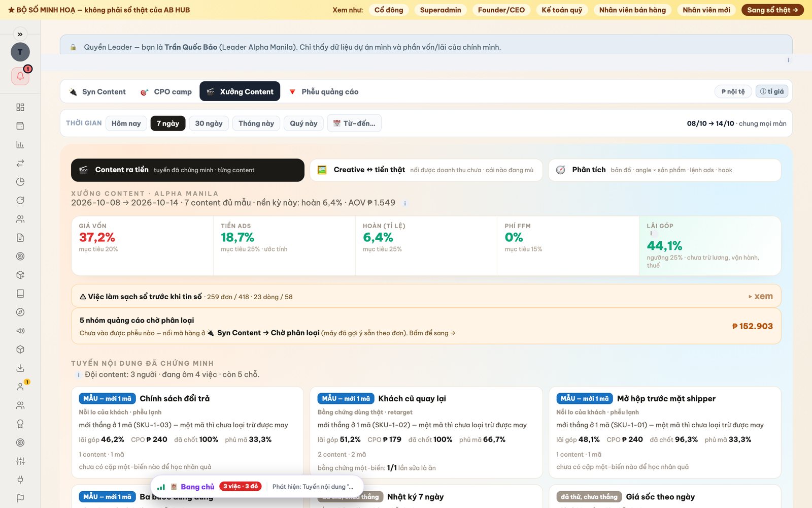Open the bar chart icon in sidebar
This screenshot has height=508, width=812.
coord(20,144)
